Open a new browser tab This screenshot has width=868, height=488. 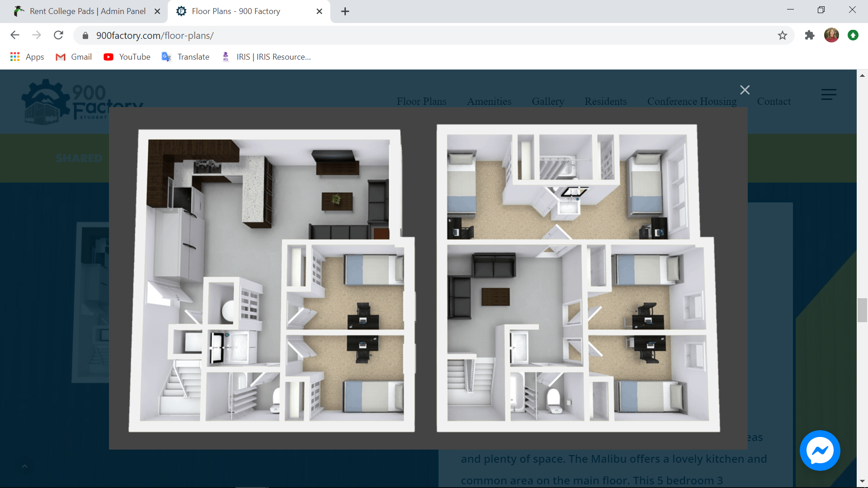345,11
